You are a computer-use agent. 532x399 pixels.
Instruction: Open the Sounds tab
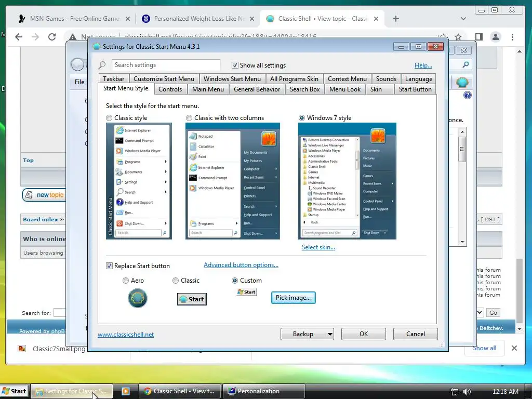click(386, 79)
